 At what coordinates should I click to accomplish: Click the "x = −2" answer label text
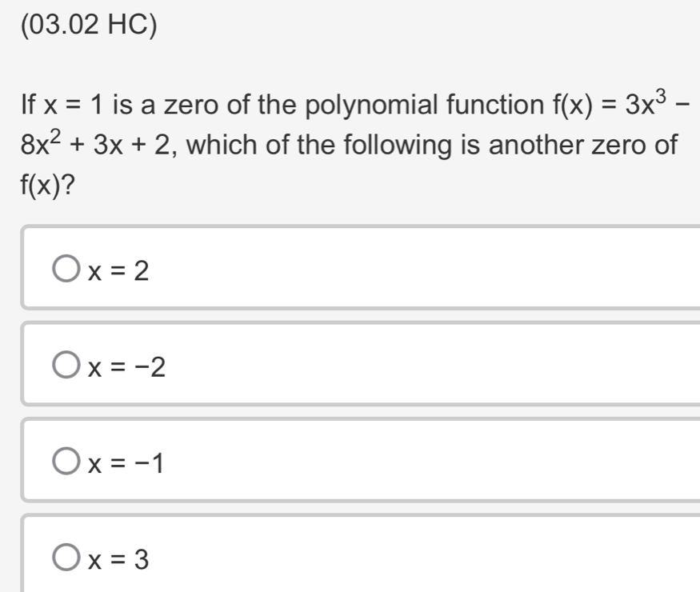coord(126,367)
